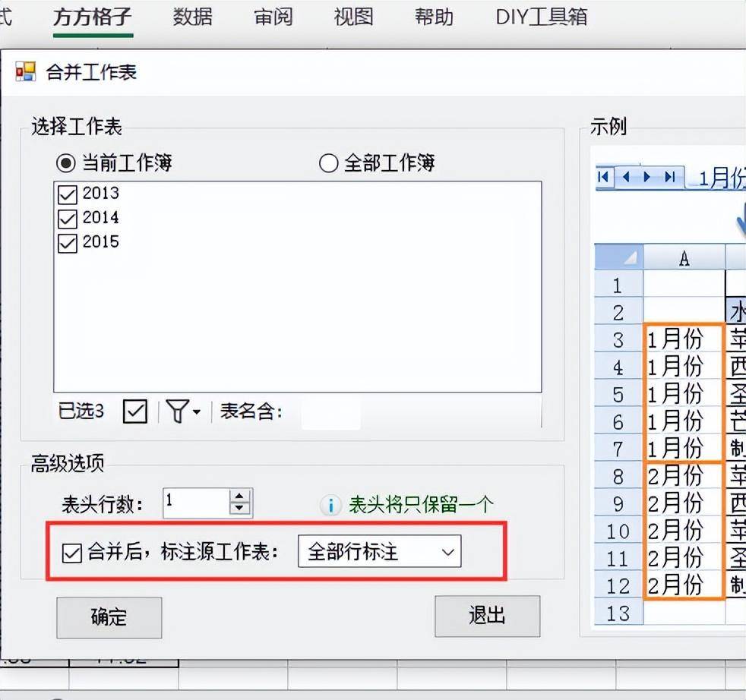The width and height of the screenshot is (746, 700).
Task: Click the last-sheet navigation arrow in example
Action: (669, 178)
